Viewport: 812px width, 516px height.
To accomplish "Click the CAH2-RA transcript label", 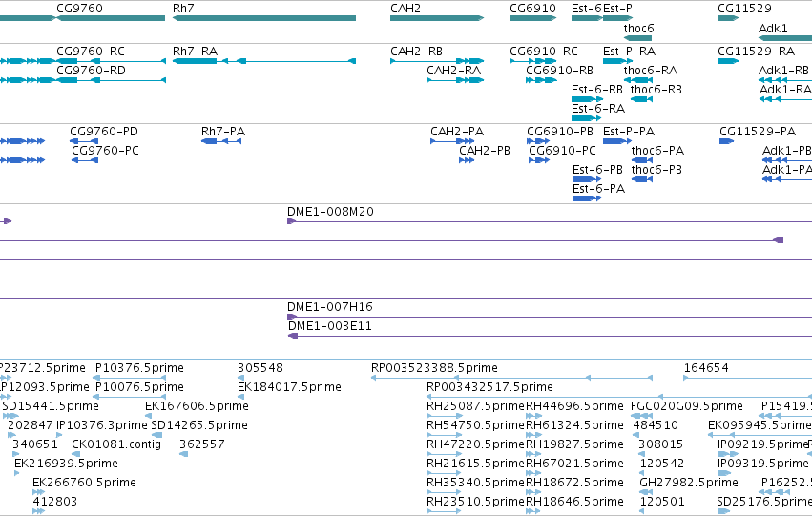I will pos(453,71).
